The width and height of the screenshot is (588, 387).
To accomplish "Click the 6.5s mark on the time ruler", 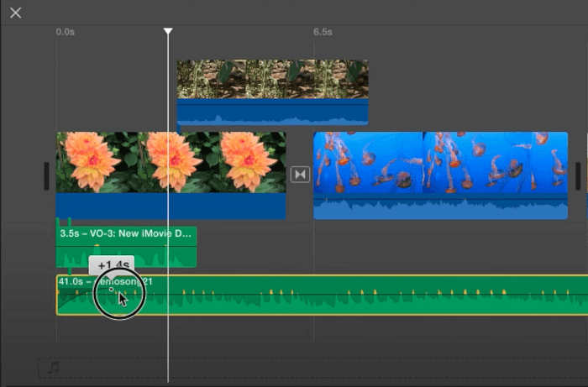I will [x=323, y=32].
